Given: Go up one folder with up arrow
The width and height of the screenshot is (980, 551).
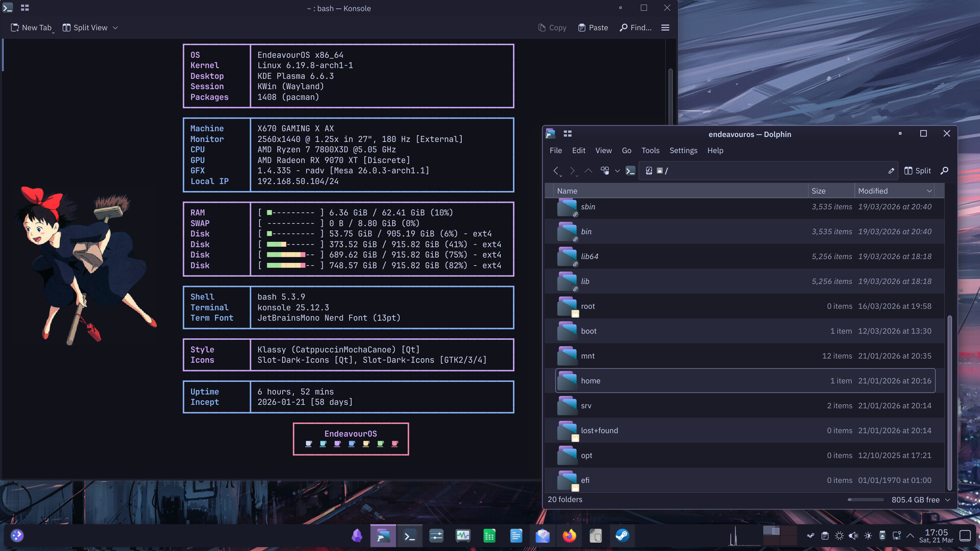Looking at the screenshot, I should coord(588,171).
